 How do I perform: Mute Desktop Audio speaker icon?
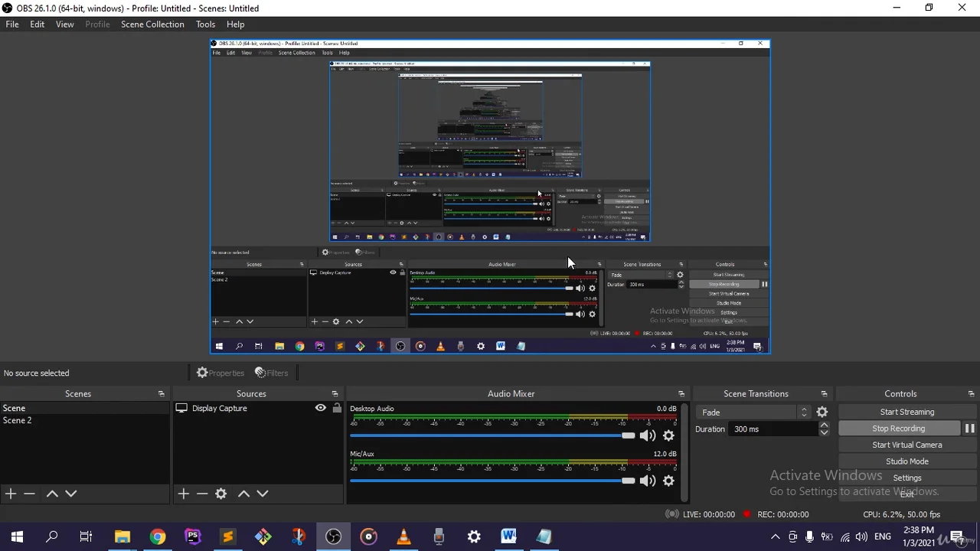click(x=648, y=435)
